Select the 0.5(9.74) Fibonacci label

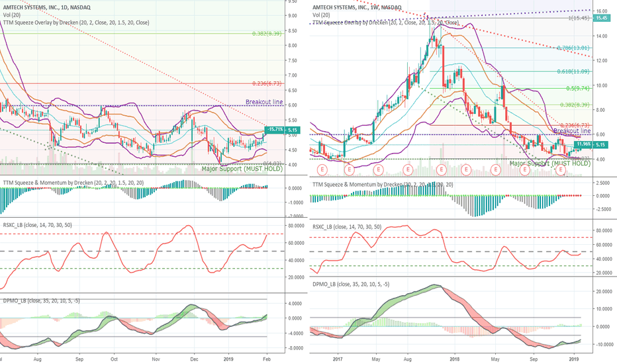pos(578,88)
